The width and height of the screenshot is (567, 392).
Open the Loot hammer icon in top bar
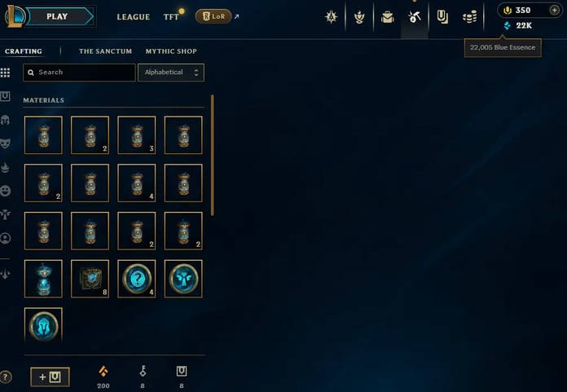415,16
